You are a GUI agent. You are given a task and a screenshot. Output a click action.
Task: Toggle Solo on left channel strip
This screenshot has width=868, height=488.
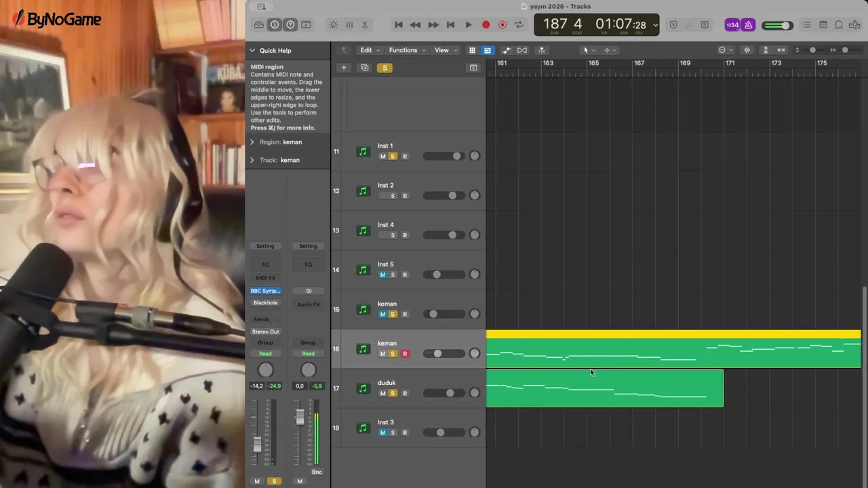274,481
